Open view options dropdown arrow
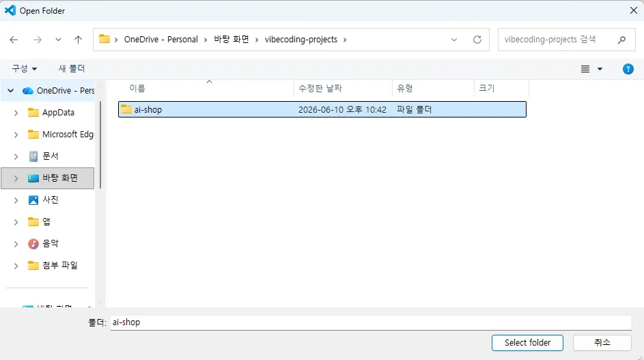The height and width of the screenshot is (360, 644). click(x=600, y=69)
